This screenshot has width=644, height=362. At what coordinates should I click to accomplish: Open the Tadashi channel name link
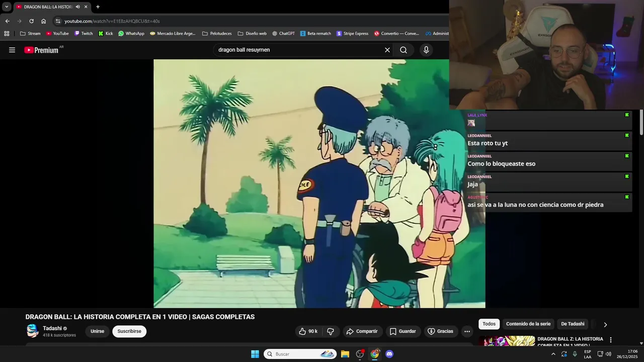[52, 328]
